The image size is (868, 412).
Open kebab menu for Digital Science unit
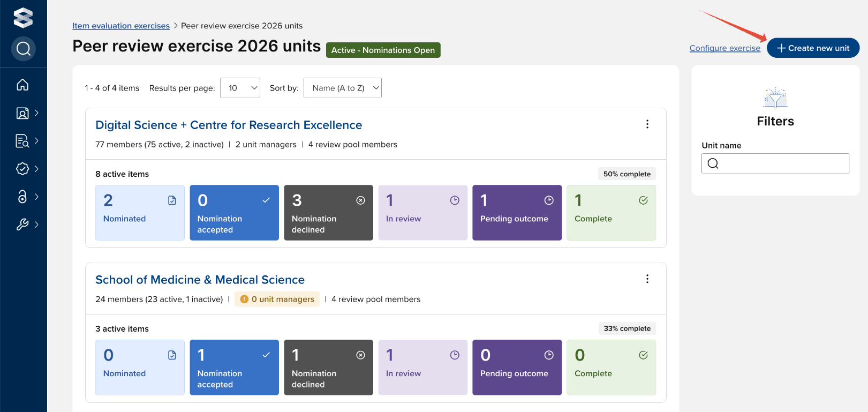tap(647, 124)
